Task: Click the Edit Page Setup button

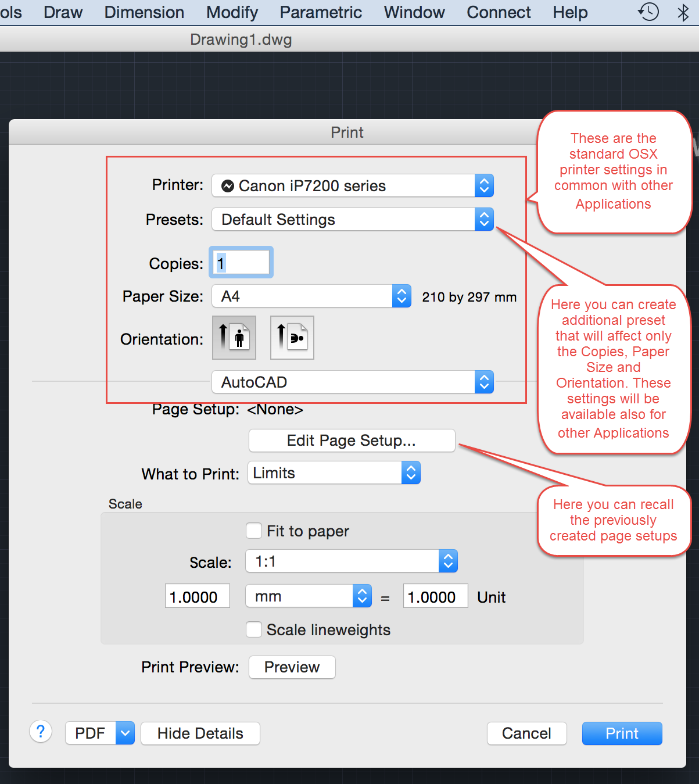Action: (351, 441)
